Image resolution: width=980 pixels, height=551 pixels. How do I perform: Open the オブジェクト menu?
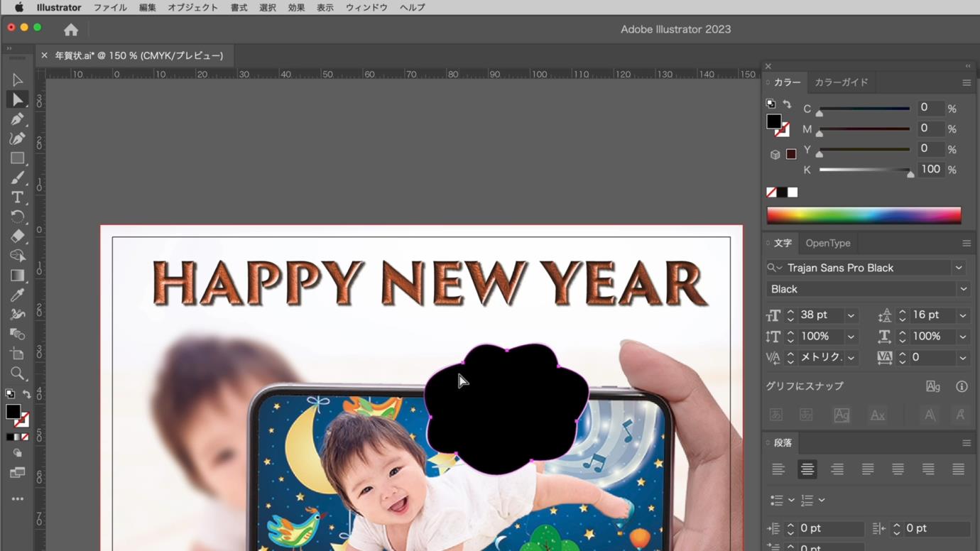click(193, 8)
